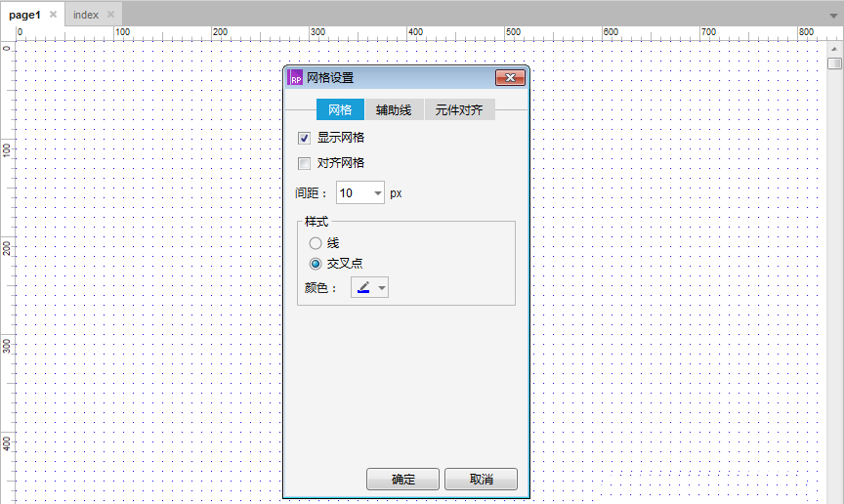
Task: Close the 网格设置 dialog
Action: coord(510,78)
